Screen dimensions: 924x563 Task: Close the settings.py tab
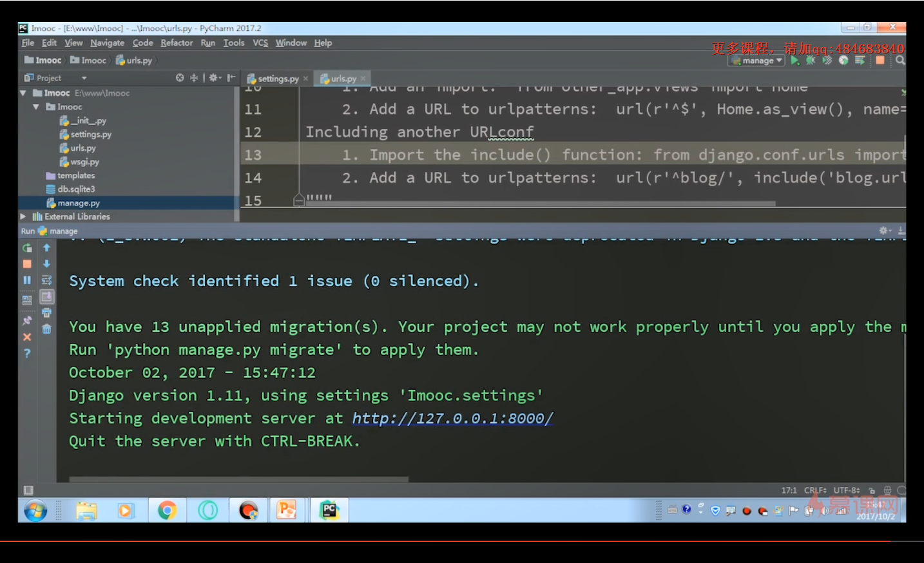pos(305,79)
